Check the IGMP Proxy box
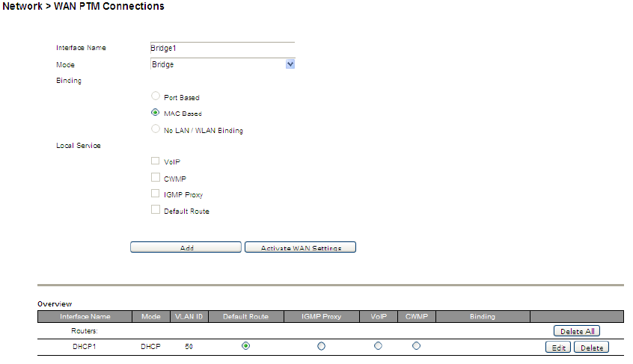The width and height of the screenshot is (633, 364). pyautogui.click(x=156, y=194)
